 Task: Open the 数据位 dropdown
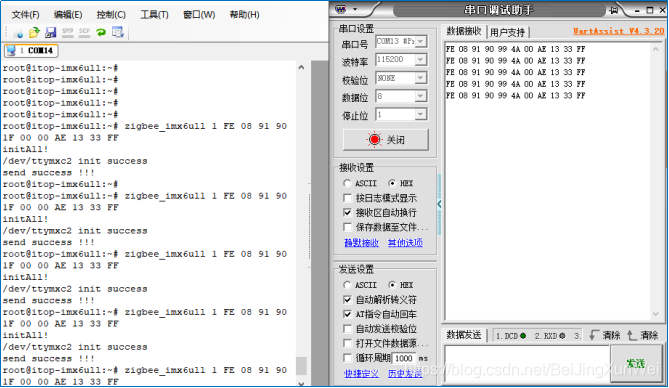click(x=421, y=96)
